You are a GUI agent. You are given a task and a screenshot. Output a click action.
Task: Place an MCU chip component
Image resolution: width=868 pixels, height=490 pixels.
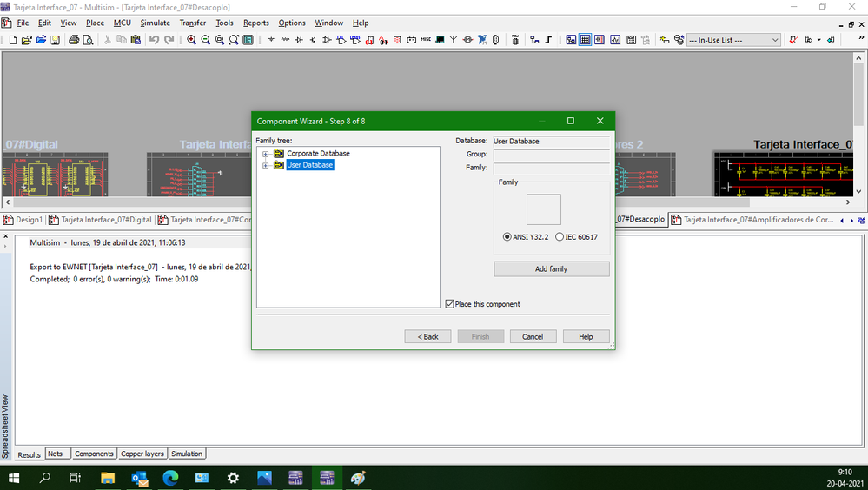coord(515,40)
